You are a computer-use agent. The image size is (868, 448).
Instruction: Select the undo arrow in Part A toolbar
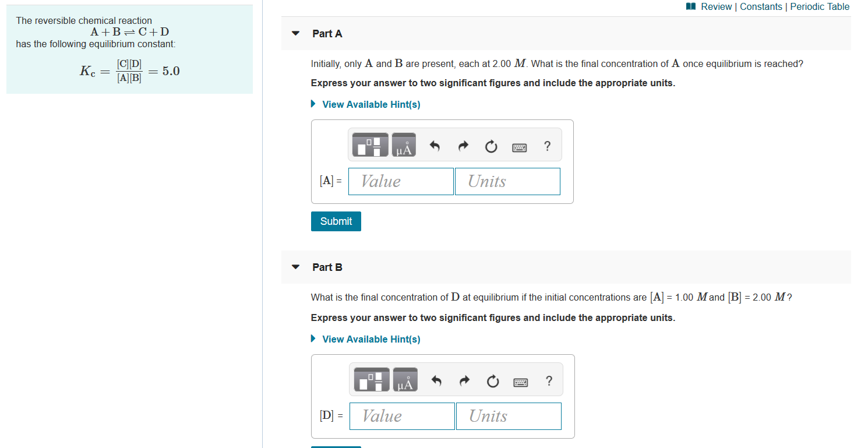tap(434, 146)
